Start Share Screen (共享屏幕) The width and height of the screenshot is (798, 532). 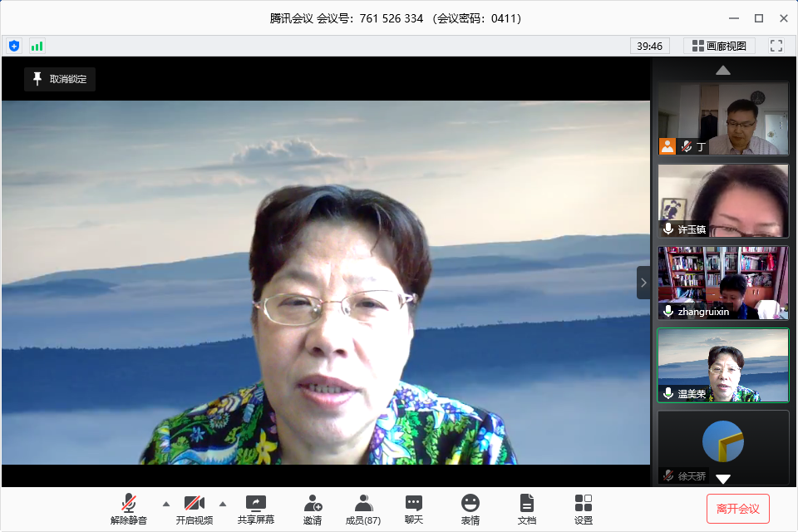[x=256, y=509]
